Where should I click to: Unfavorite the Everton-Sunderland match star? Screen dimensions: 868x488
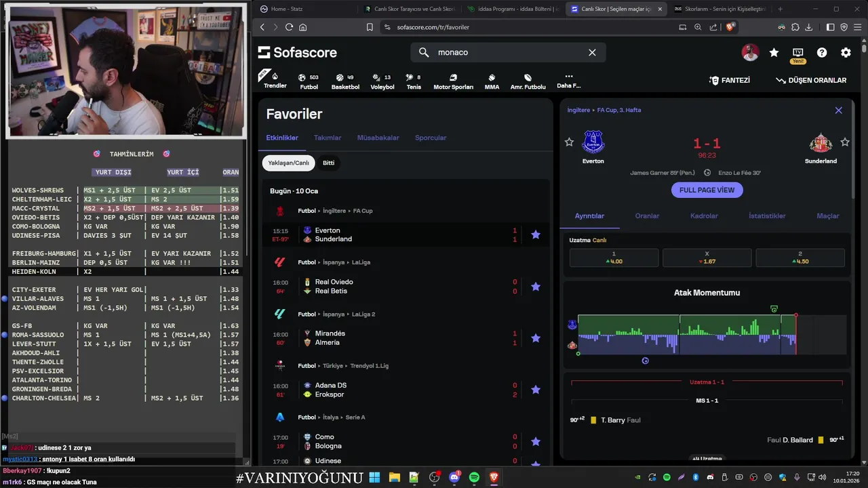coord(536,235)
